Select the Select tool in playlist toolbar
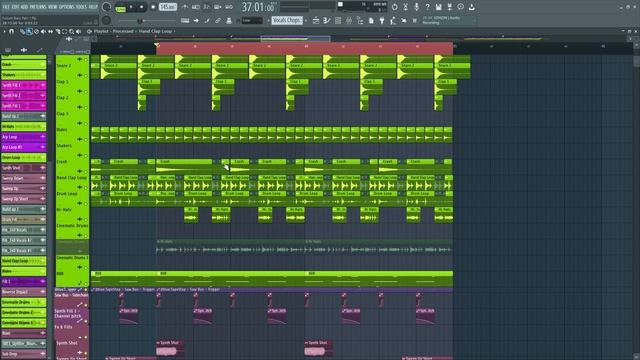 click(64, 31)
